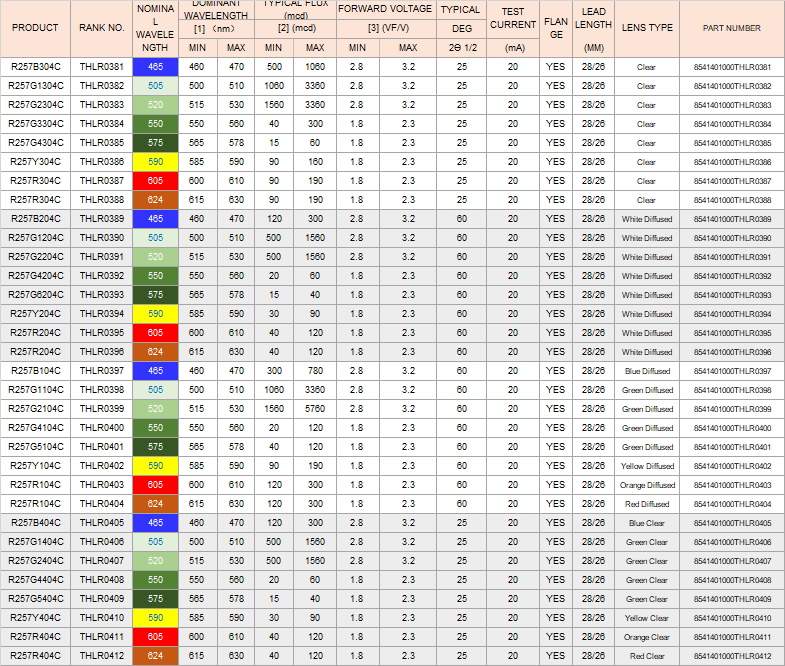
Task: Click the LENS TYPE column header
Action: (647, 28)
